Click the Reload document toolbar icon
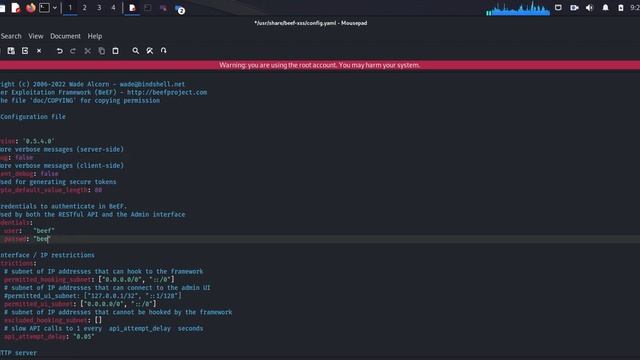The height and width of the screenshot is (360, 640). [x=25, y=51]
